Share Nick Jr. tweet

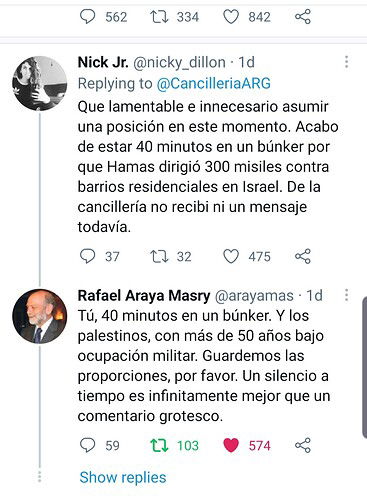303,256
